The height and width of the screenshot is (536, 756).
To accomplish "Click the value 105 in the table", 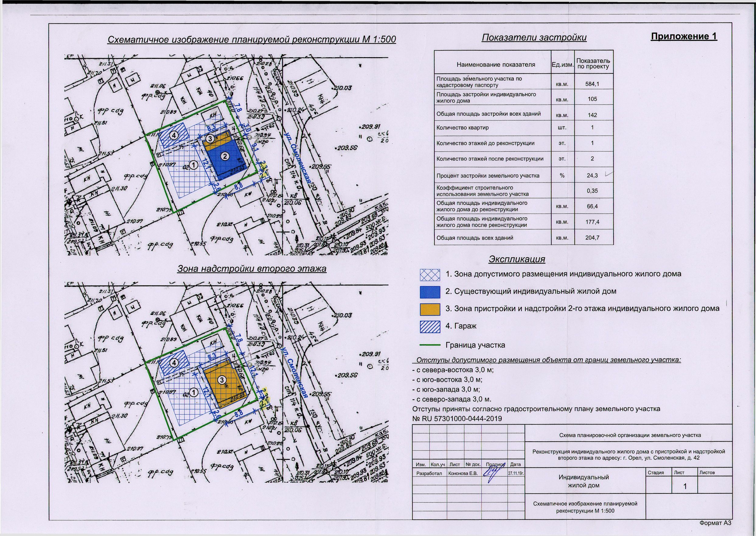I will tap(592, 99).
